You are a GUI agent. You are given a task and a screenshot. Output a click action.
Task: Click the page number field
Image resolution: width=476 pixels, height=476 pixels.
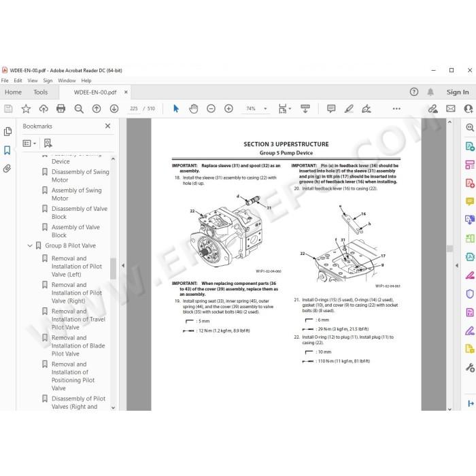[x=134, y=109]
